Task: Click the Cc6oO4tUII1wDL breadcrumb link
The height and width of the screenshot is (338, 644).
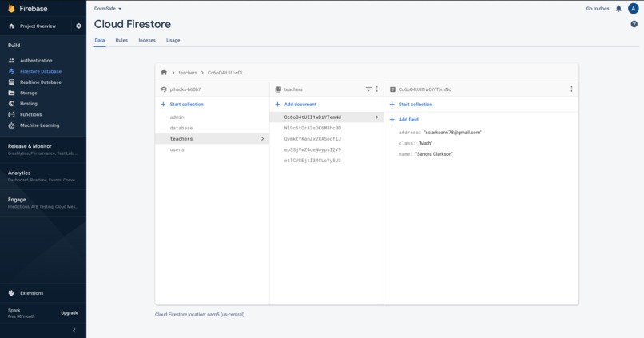Action: (226, 73)
